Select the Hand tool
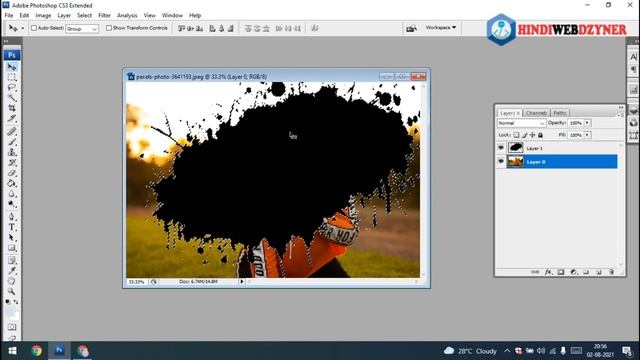This screenshot has width=640, height=360. click(x=12, y=281)
